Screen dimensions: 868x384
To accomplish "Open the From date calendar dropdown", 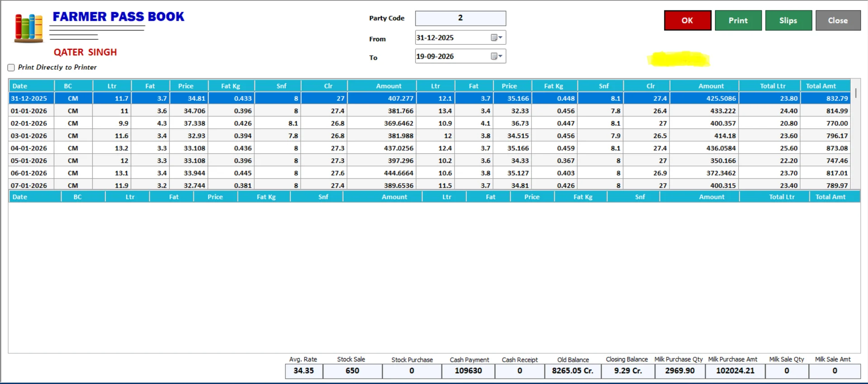I will (497, 38).
